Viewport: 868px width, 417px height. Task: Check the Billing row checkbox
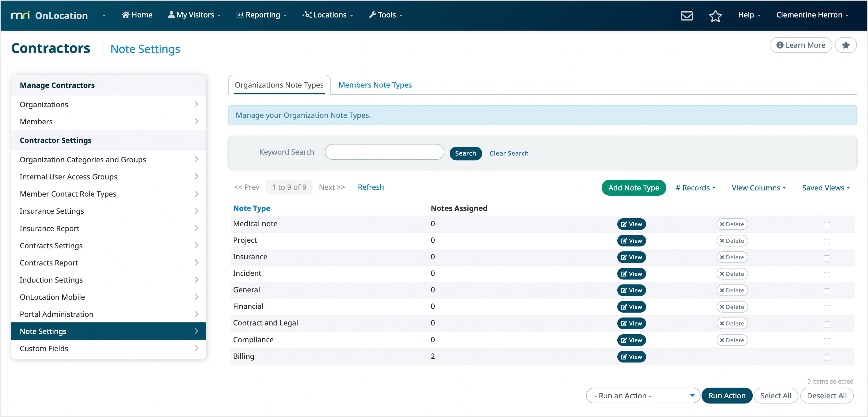coord(827,357)
